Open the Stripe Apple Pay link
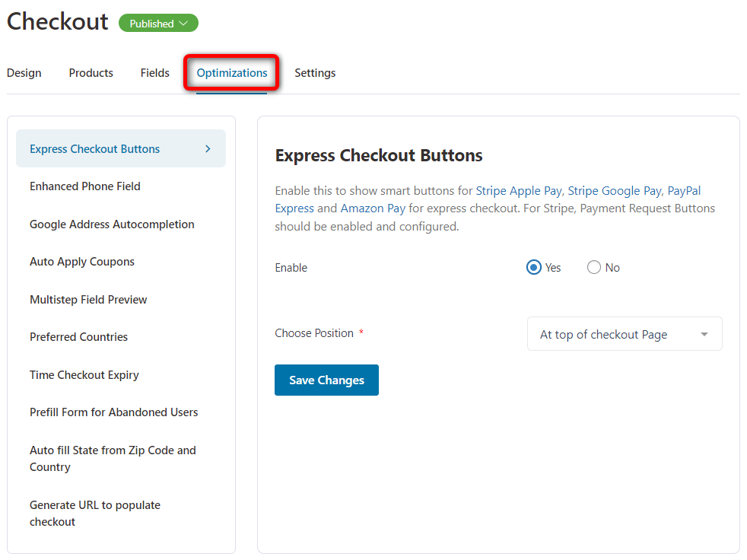The width and height of the screenshot is (747, 560). (x=518, y=191)
